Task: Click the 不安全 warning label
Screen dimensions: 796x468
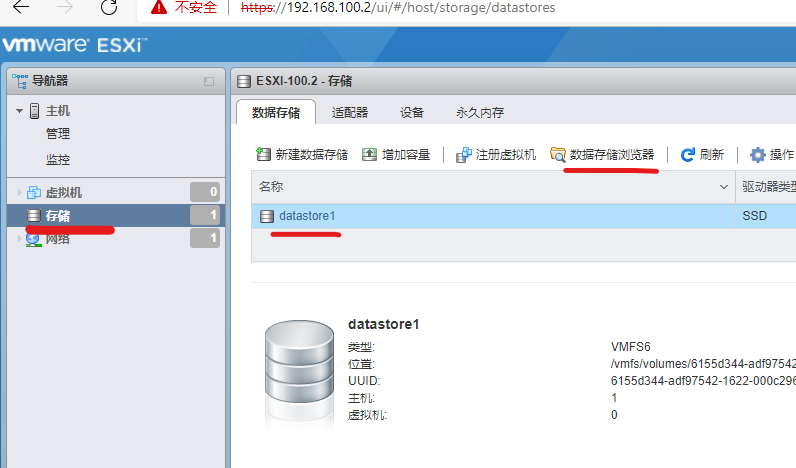Action: [x=195, y=7]
